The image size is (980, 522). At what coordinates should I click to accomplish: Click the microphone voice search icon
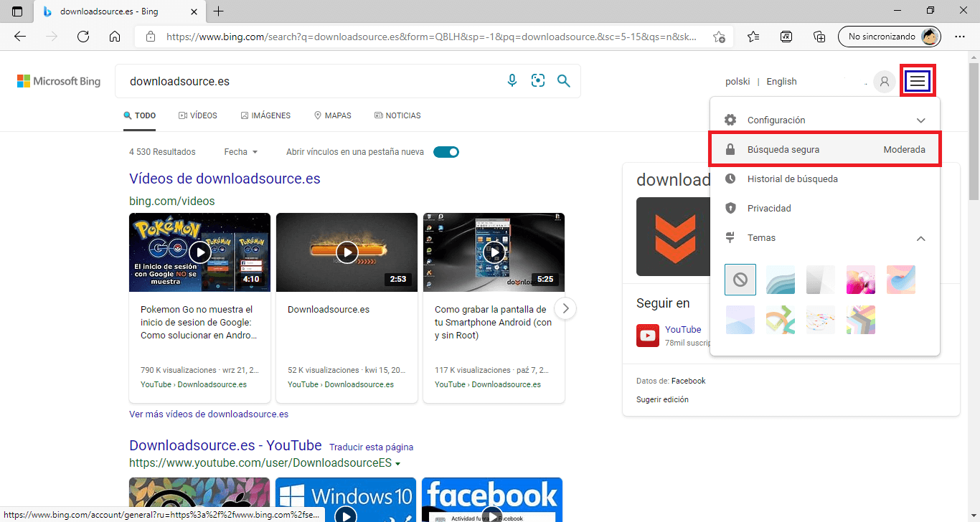pyautogui.click(x=512, y=81)
